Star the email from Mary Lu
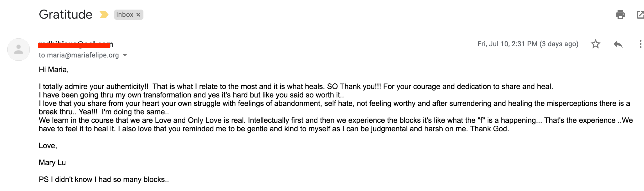 [x=596, y=44]
